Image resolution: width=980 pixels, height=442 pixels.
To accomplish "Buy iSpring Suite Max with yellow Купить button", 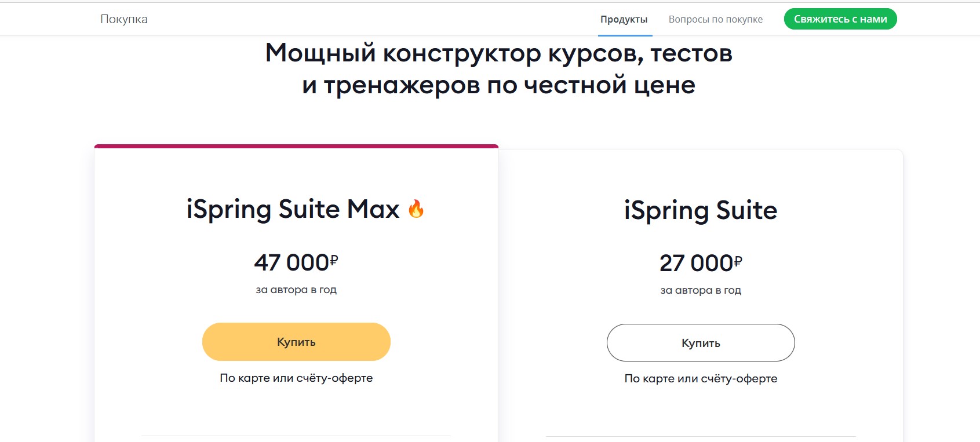I will coord(296,342).
